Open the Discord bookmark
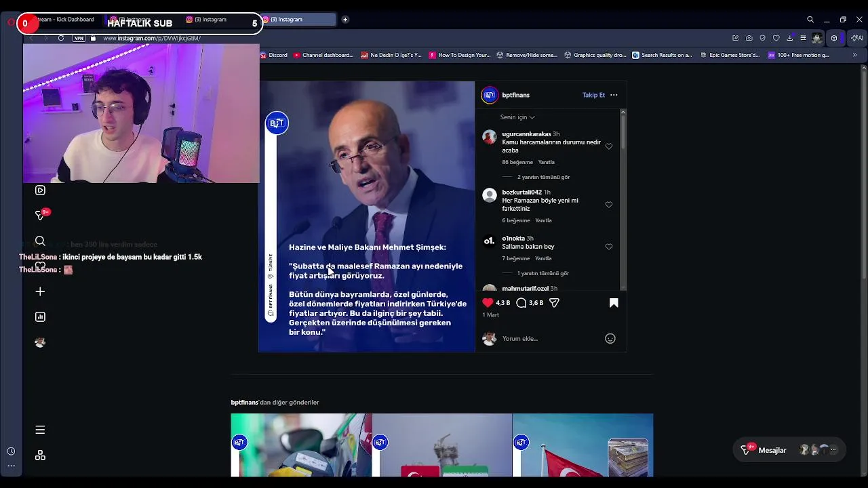Image resolution: width=868 pixels, height=488 pixels. click(273, 55)
